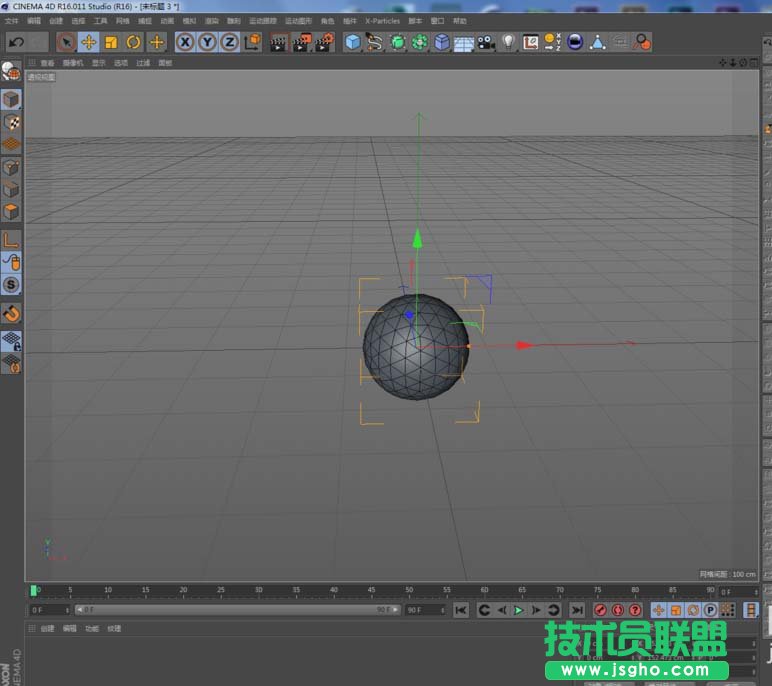Screen dimensions: 772x686
Task: Play animation forwards green arrow
Action: tap(518, 610)
